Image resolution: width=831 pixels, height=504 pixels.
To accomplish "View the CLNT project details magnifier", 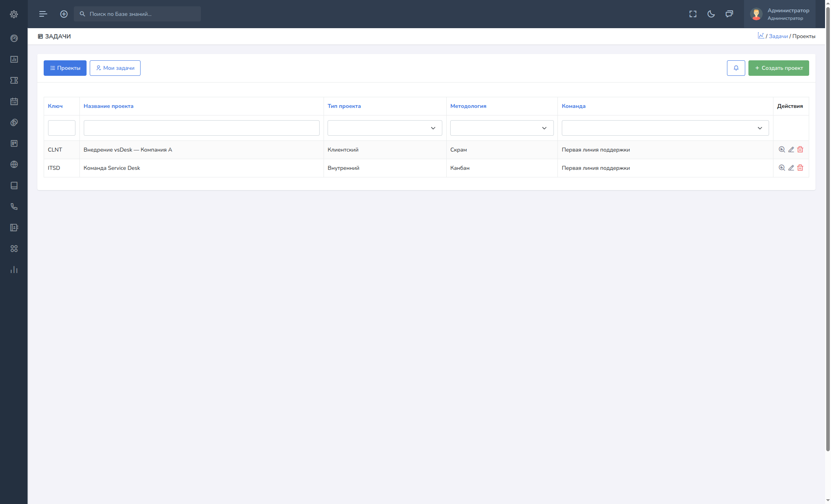I will (x=782, y=150).
